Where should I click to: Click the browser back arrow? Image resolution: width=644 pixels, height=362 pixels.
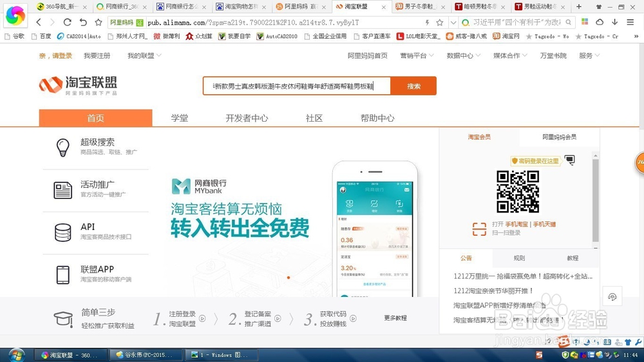click(x=39, y=22)
